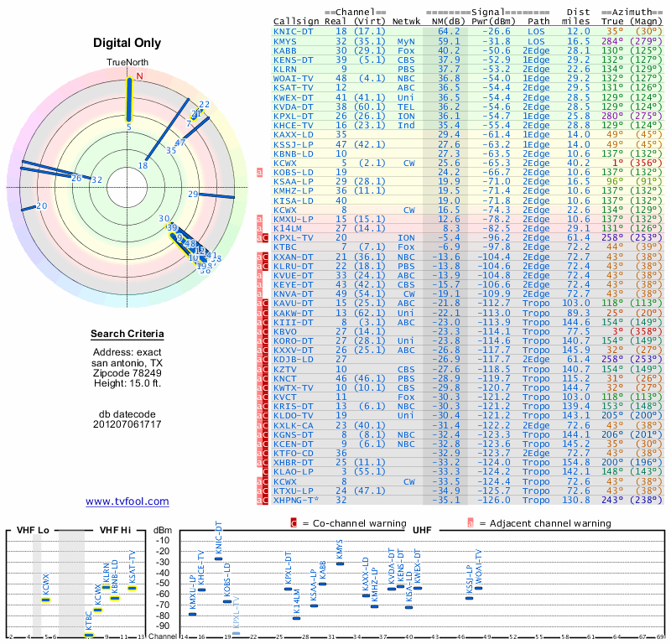671x644 pixels.
Task: Click the KBVO callsign link
Action: (284, 331)
